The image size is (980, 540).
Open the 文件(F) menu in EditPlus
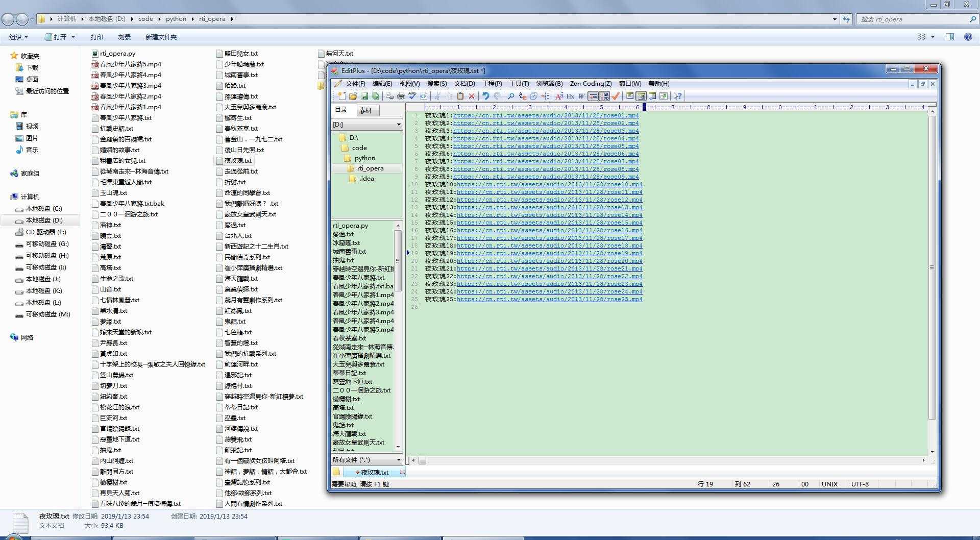point(355,84)
